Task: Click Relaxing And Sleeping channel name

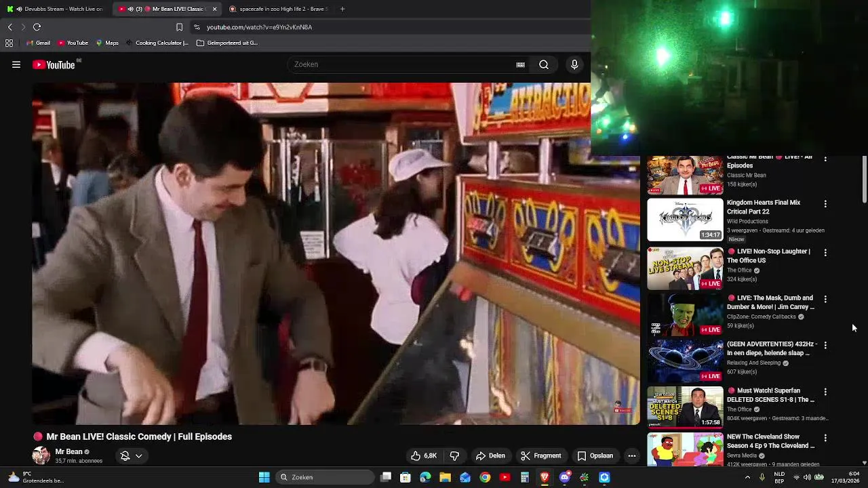Action: (x=753, y=363)
